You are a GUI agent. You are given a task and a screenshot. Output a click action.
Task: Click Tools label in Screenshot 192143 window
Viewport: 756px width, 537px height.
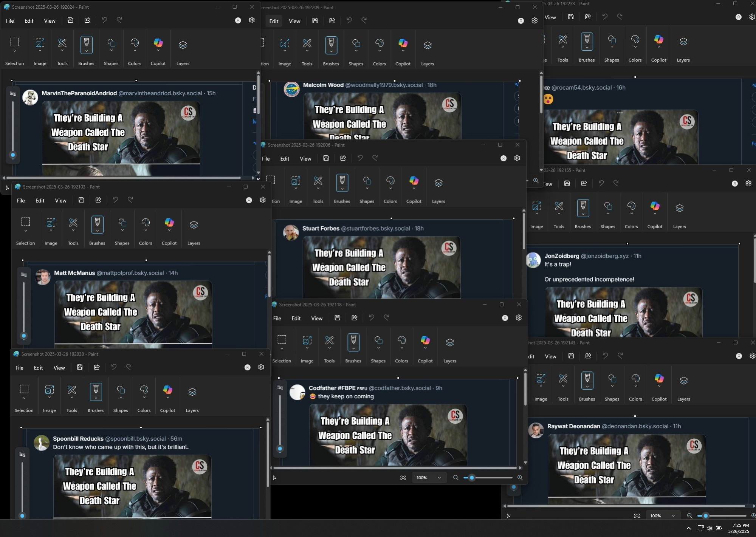pos(563,399)
